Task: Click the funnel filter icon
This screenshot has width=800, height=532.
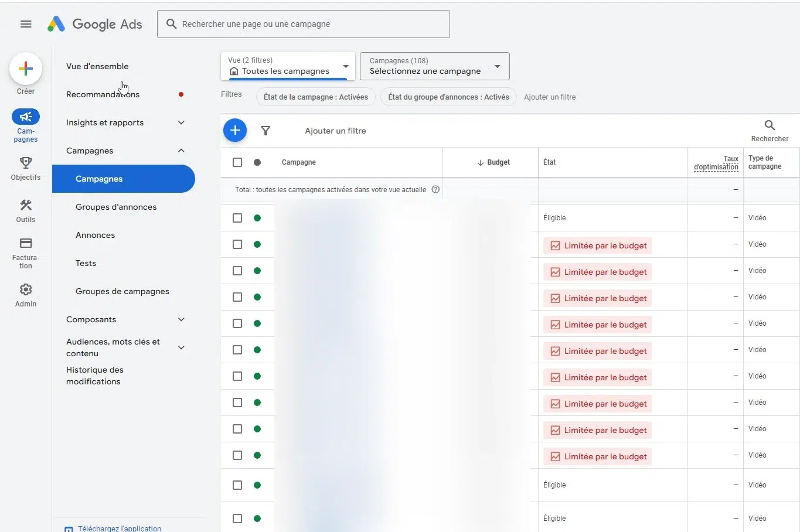Action: coord(265,131)
